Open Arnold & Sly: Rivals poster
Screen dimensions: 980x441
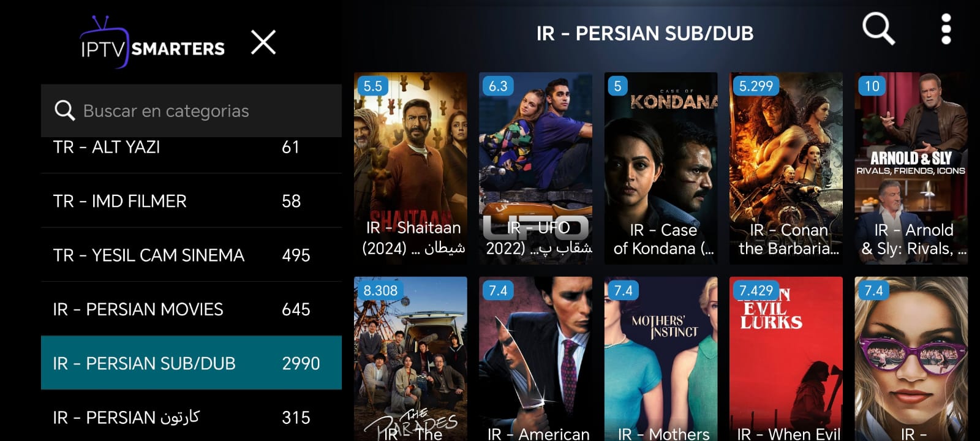click(x=911, y=168)
